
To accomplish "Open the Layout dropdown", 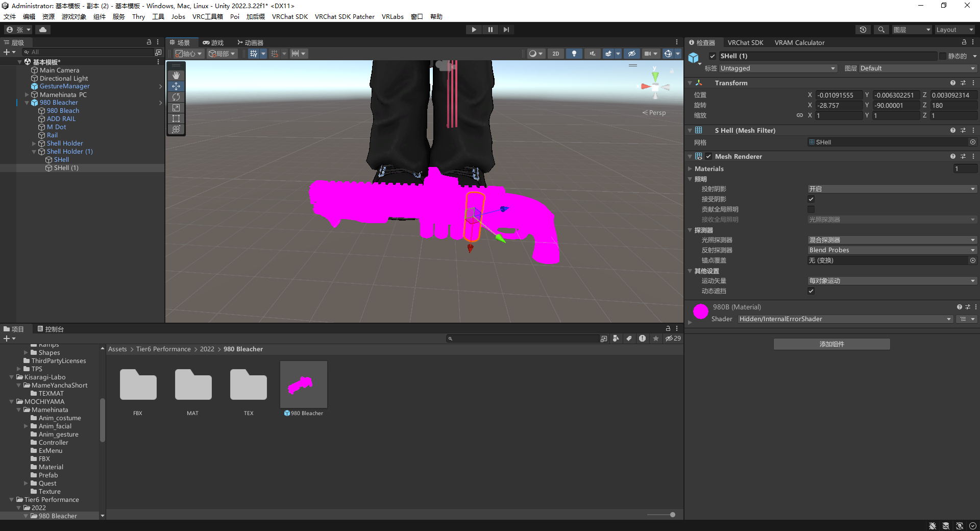I will [x=954, y=30].
